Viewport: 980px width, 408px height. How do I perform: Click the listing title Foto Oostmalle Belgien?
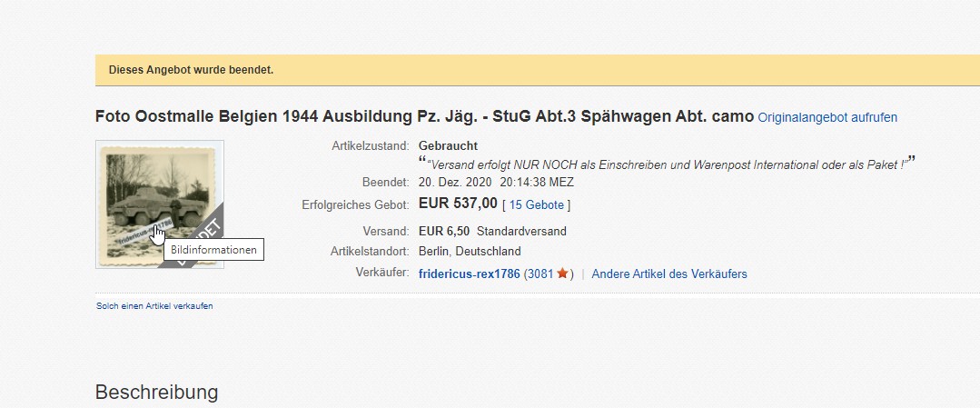(424, 116)
